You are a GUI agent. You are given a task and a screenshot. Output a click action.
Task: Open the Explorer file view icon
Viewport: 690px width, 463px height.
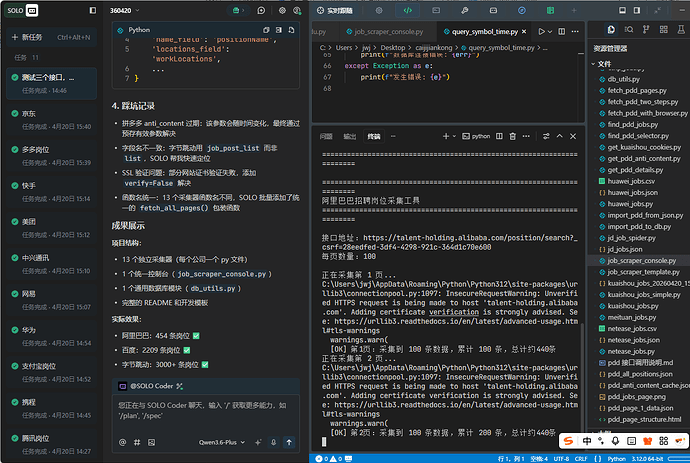coord(611,29)
